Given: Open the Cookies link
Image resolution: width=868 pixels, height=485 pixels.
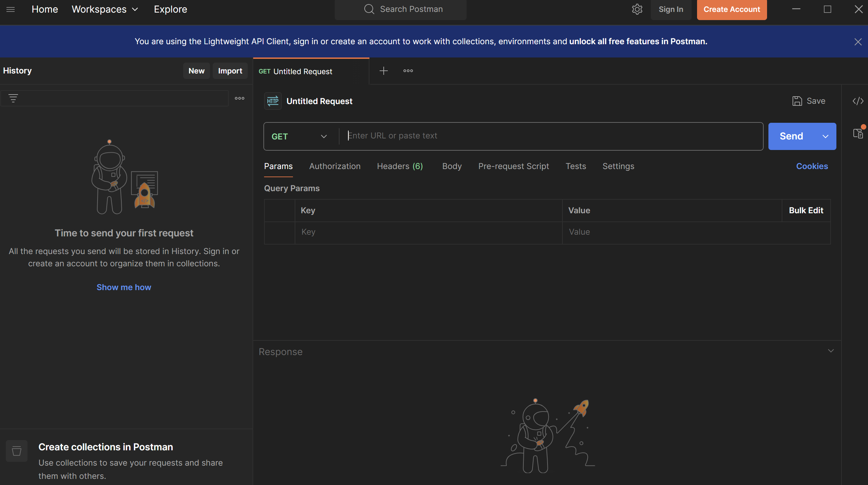Looking at the screenshot, I should (x=812, y=166).
